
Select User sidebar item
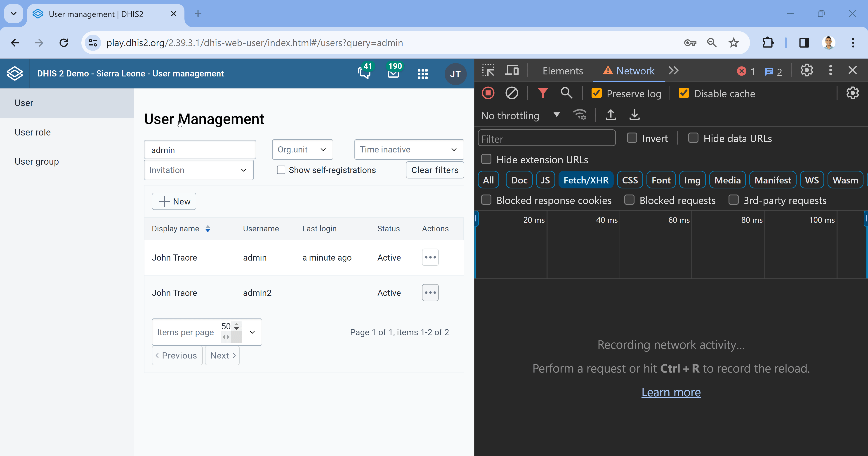(67, 103)
